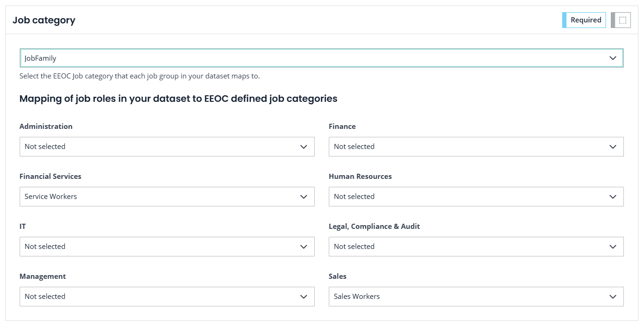This screenshot has height=326, width=644.
Task: Click the 'Mapping of job roles' heading
Action: [178, 99]
